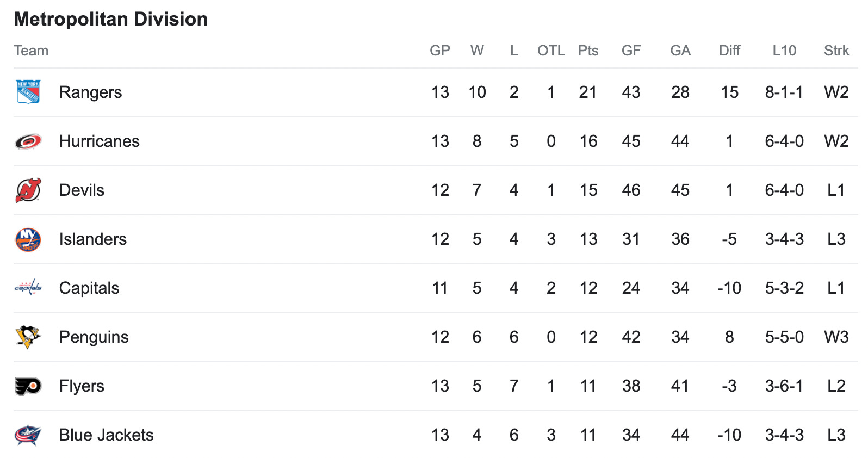Viewport: 868px width, 458px height.
Task: Open the Blue Jackets team link
Action: tap(107, 435)
